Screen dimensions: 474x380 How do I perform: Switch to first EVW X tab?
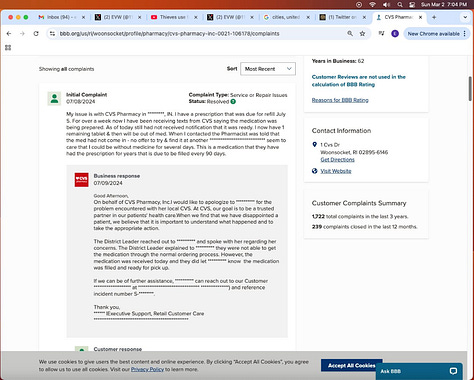click(118, 17)
